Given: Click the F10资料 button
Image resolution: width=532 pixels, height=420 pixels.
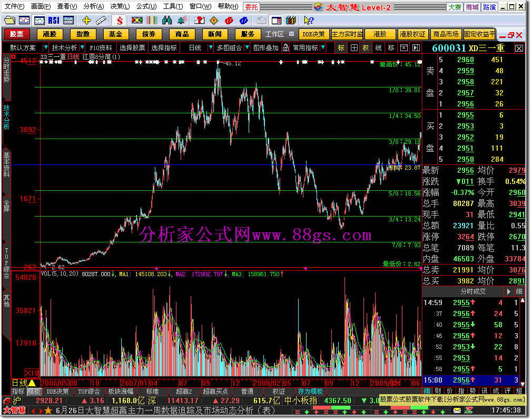Looking at the screenshot, I should click(x=101, y=48).
